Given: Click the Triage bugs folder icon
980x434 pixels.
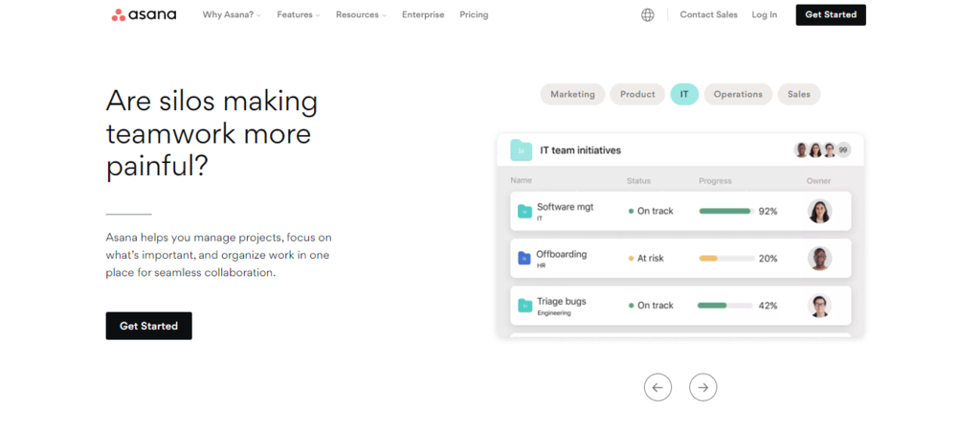Looking at the screenshot, I should tap(524, 305).
